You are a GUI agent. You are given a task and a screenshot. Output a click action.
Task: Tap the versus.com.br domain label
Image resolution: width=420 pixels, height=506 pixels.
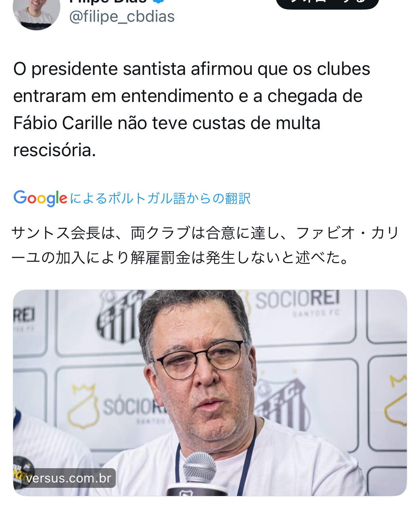[69, 478]
